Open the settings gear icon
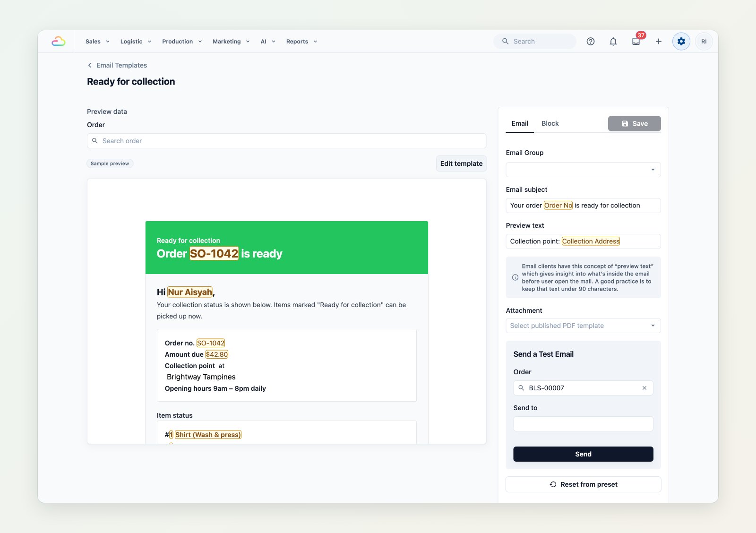This screenshot has height=533, width=756. [x=681, y=42]
